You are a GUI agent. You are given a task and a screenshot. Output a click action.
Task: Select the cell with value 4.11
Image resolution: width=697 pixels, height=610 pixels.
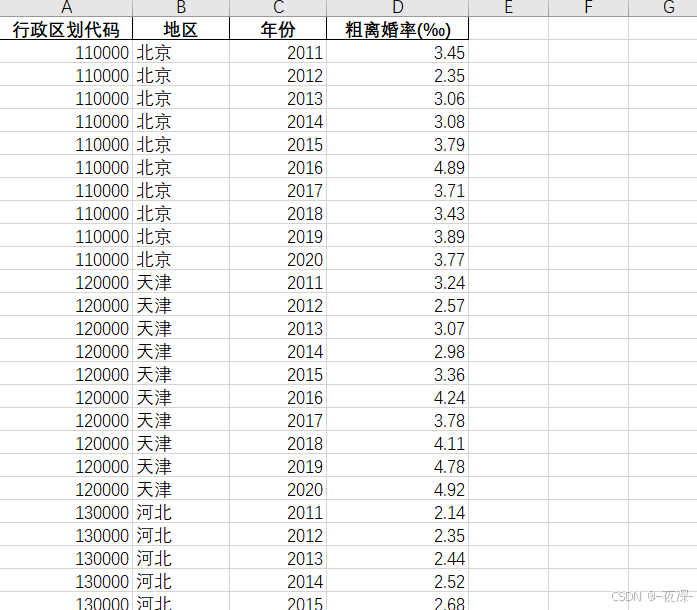(x=398, y=444)
